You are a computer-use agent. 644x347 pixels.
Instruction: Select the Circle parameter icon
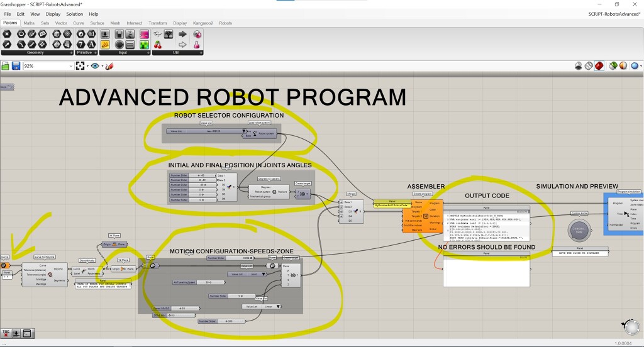click(21, 34)
